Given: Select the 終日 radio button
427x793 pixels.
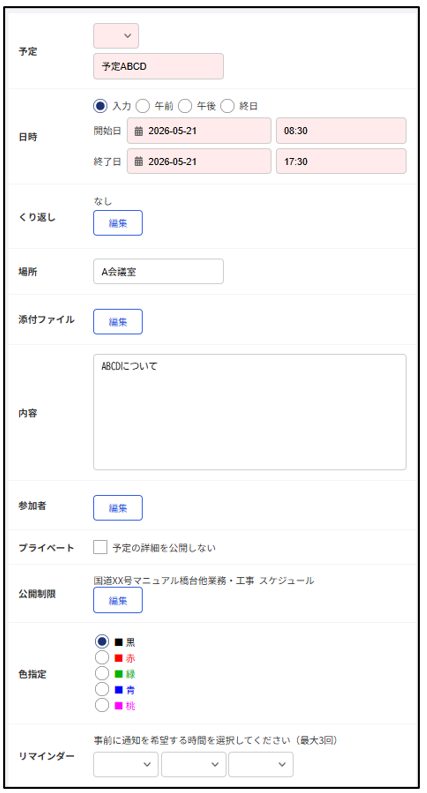Looking at the screenshot, I should click(228, 106).
